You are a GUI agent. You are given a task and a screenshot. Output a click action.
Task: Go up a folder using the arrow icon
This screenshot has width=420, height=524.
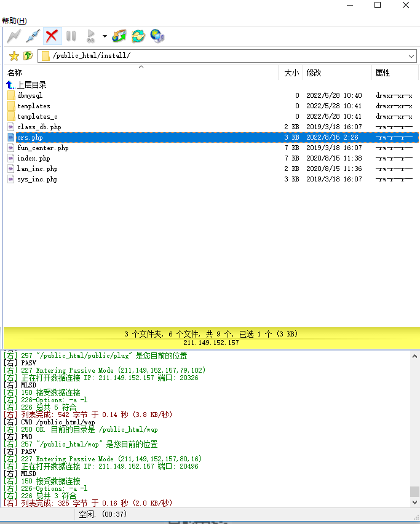point(28,56)
